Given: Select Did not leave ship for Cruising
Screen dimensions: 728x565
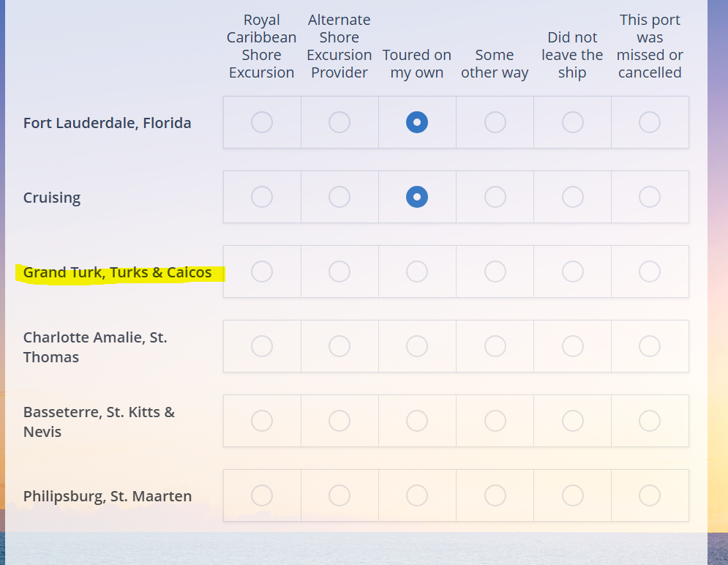Looking at the screenshot, I should 572,197.
